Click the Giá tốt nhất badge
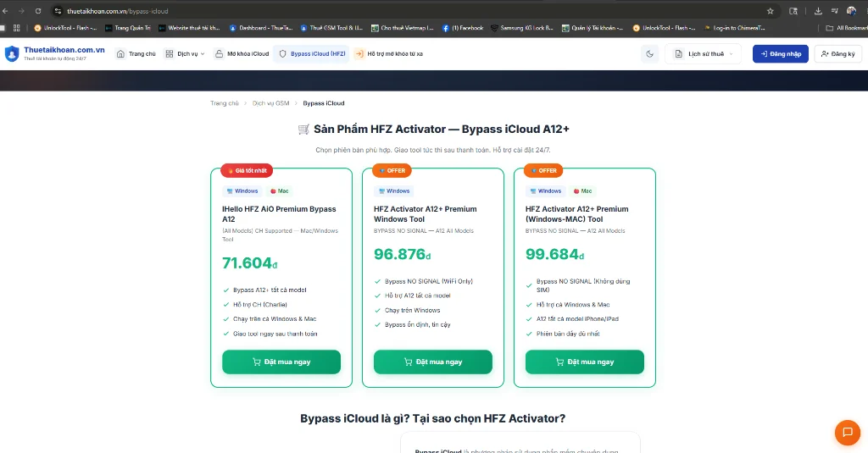868x453 pixels. coord(248,171)
